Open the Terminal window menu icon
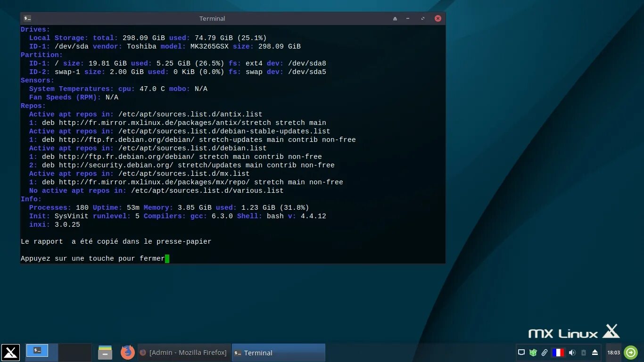This screenshot has height=362, width=644. click(x=28, y=18)
